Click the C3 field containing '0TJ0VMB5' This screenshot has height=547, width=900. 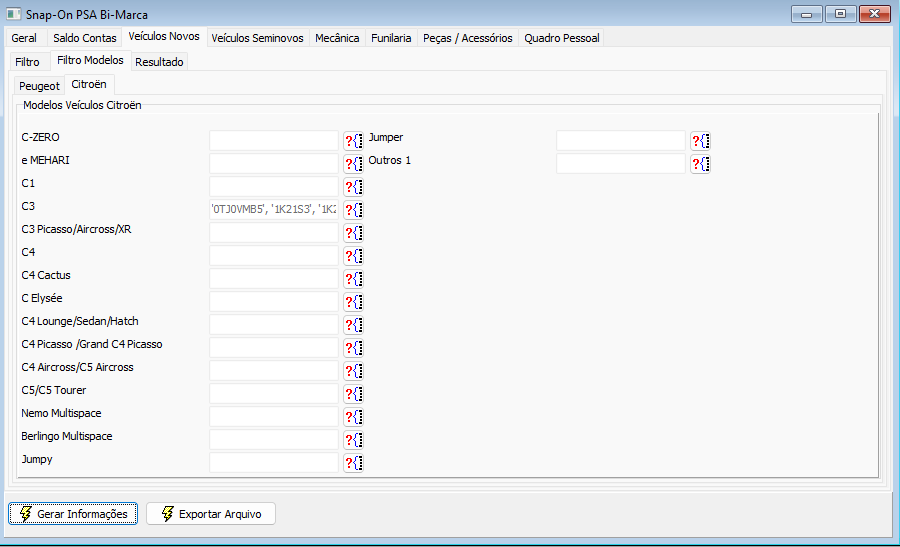(274, 210)
